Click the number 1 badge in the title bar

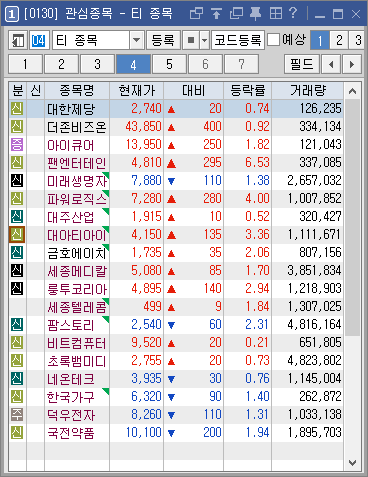point(12,14)
